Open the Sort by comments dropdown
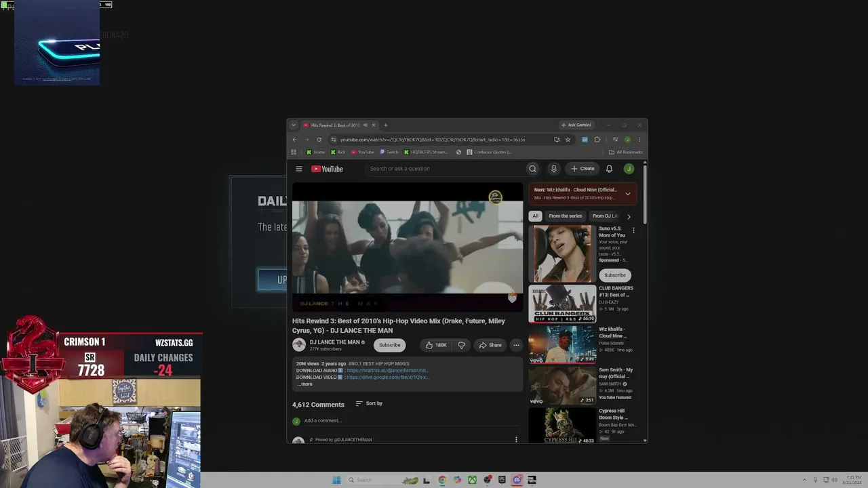The width and height of the screenshot is (868, 488). pos(369,403)
